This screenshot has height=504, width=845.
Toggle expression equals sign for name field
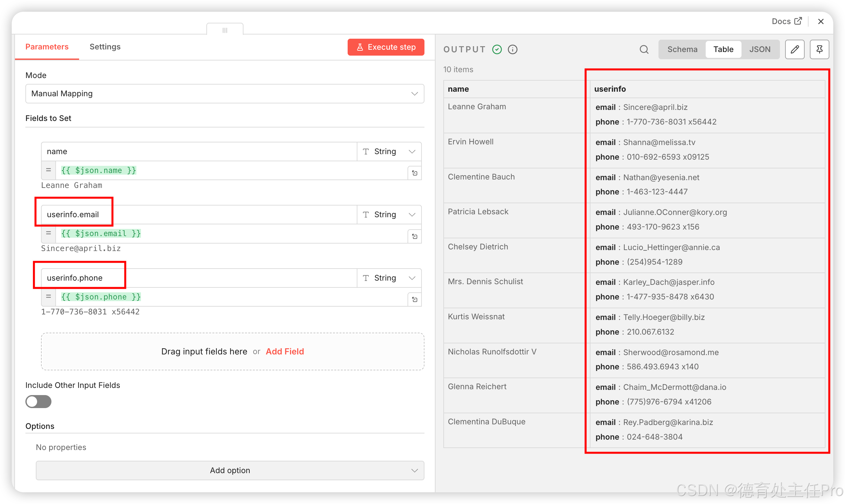coord(48,170)
